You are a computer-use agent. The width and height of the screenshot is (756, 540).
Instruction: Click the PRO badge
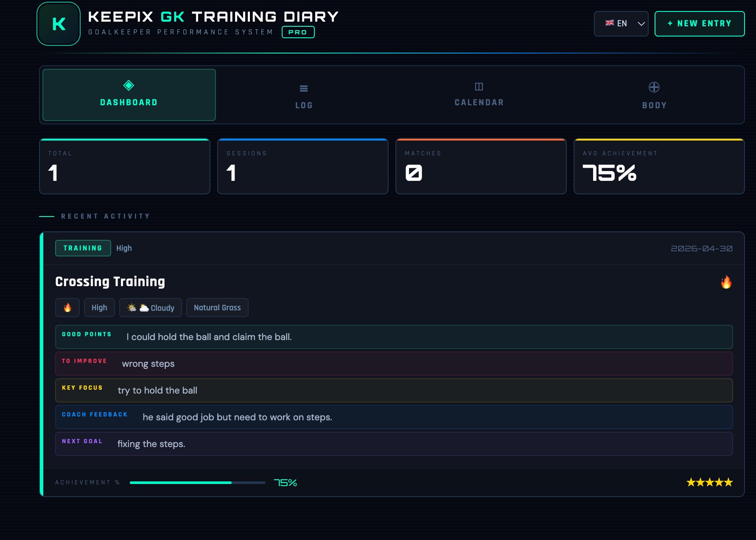click(x=298, y=32)
